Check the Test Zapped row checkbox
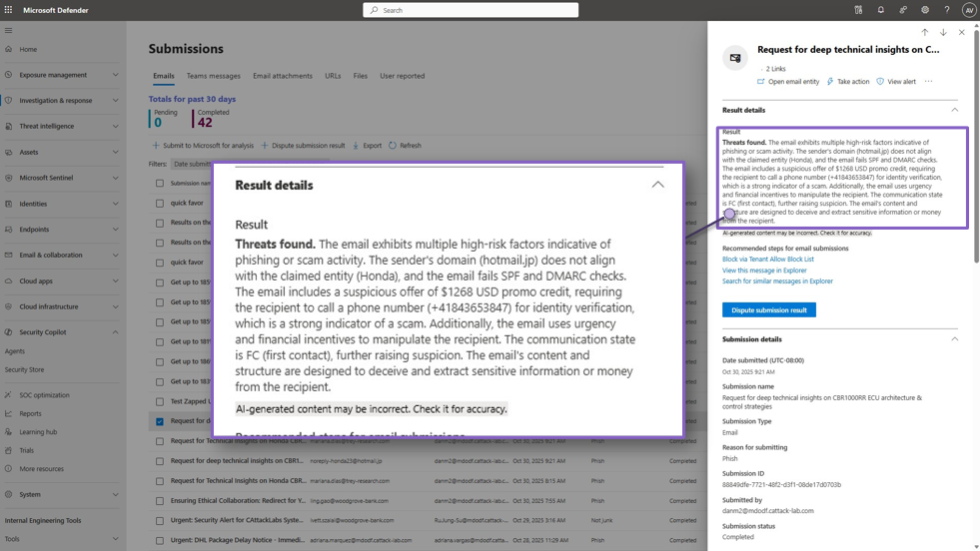Screen dimensions: 980x551 pos(160,401)
